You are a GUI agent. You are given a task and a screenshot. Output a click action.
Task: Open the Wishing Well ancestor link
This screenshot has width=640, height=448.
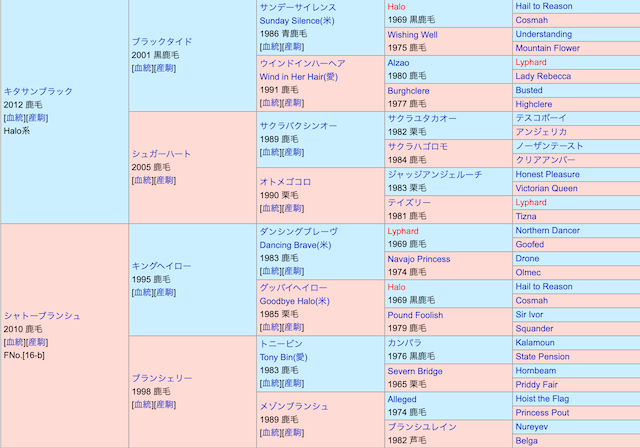(412, 34)
